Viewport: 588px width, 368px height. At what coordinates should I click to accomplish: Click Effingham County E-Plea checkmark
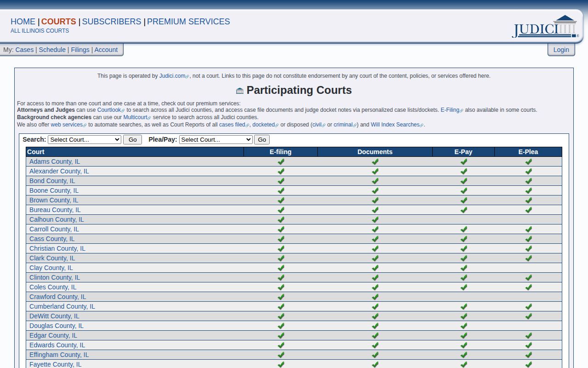[x=528, y=355]
